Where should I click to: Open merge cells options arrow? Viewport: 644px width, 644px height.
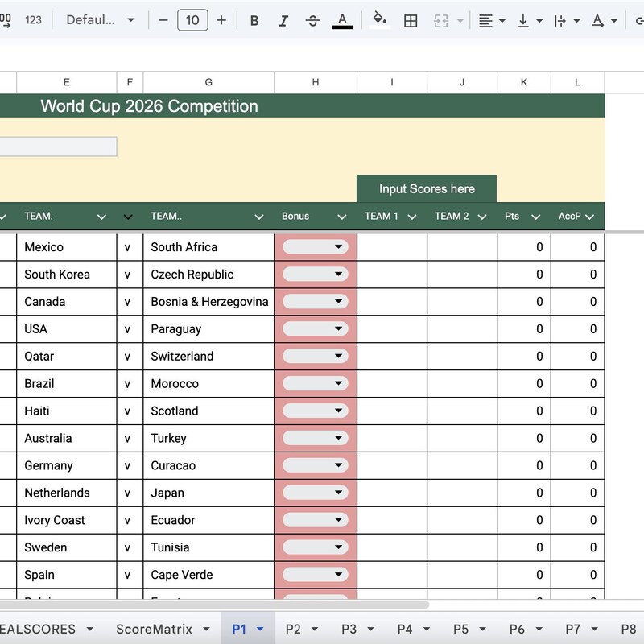point(460,20)
